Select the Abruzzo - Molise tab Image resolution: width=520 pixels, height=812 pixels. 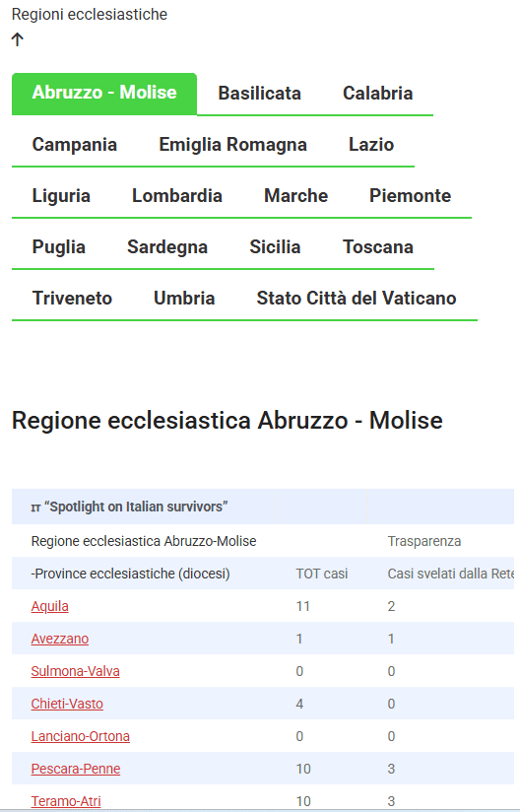pyautogui.click(x=104, y=94)
